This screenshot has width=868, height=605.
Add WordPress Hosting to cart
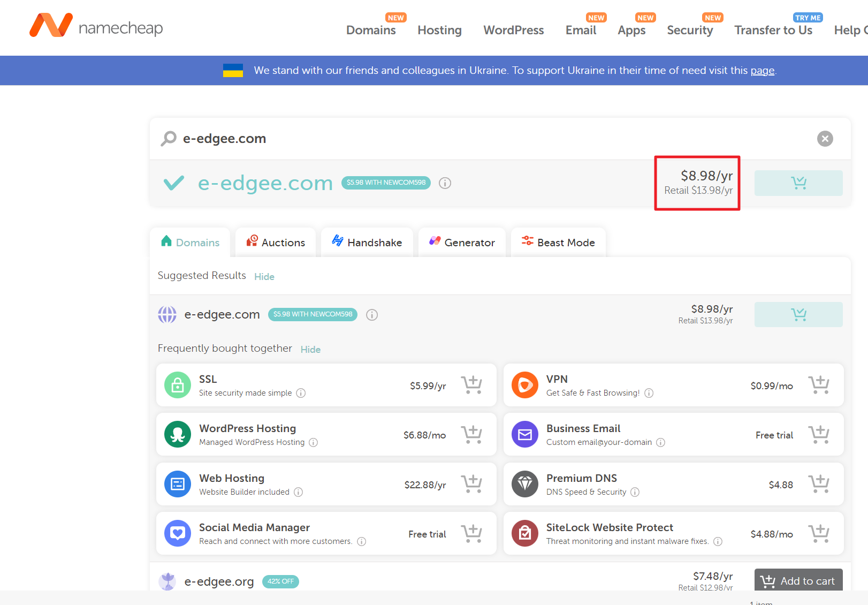pyautogui.click(x=472, y=434)
